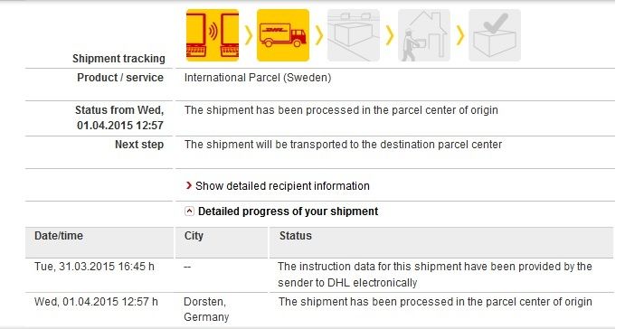This screenshot has width=644, height=329.
Task: Click the red arrow beside recipient information
Action: (188, 185)
